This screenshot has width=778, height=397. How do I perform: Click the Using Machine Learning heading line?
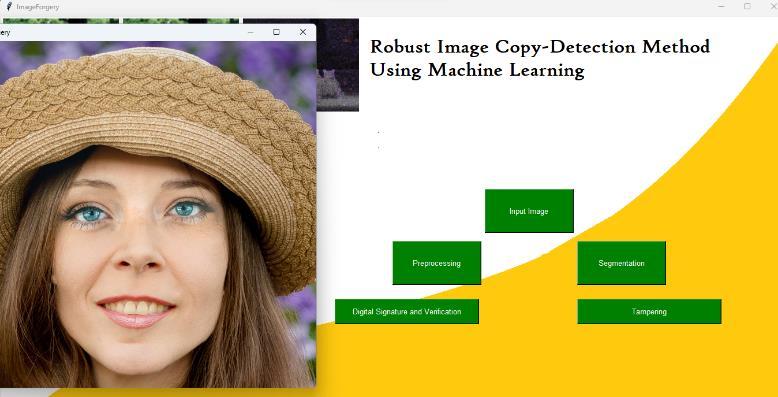477,70
